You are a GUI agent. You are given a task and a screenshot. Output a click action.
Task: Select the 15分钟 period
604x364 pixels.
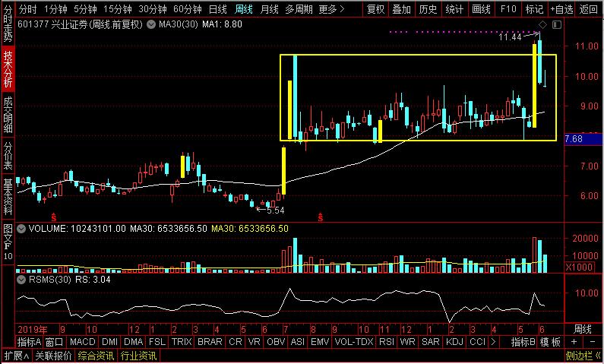[x=118, y=9]
